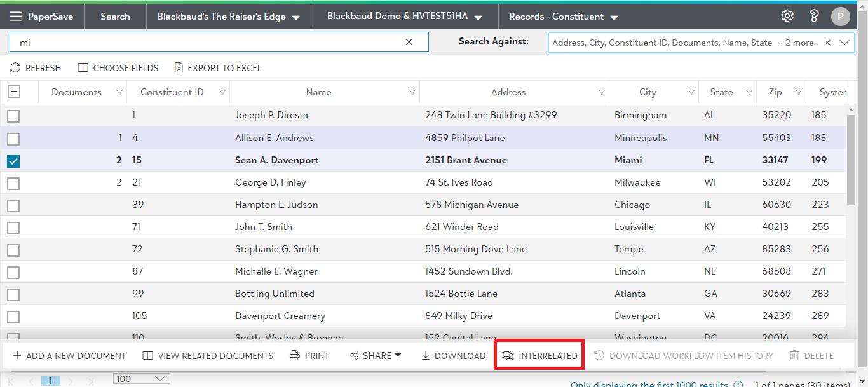Filter the Name column
This screenshot has width=868, height=387.
412,92
